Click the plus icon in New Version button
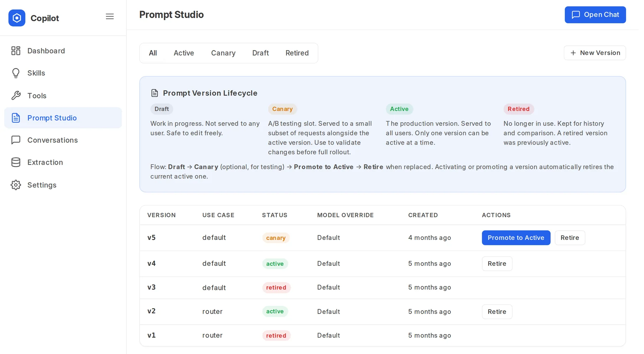Image resolution: width=644 pixels, height=354 pixels. (x=573, y=53)
